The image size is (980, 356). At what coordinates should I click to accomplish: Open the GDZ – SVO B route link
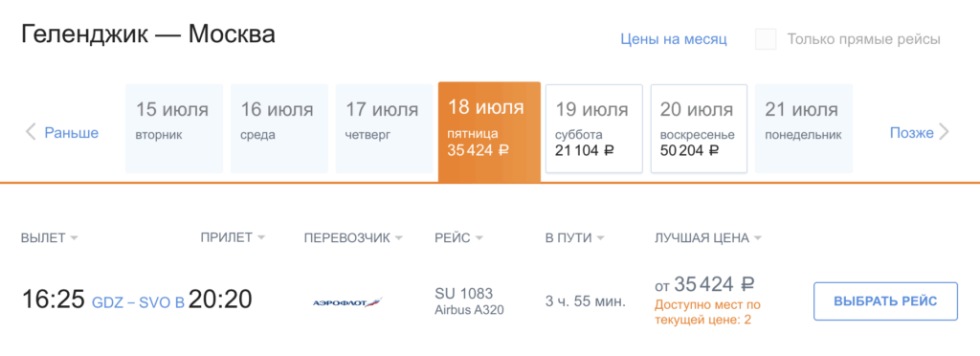138,302
